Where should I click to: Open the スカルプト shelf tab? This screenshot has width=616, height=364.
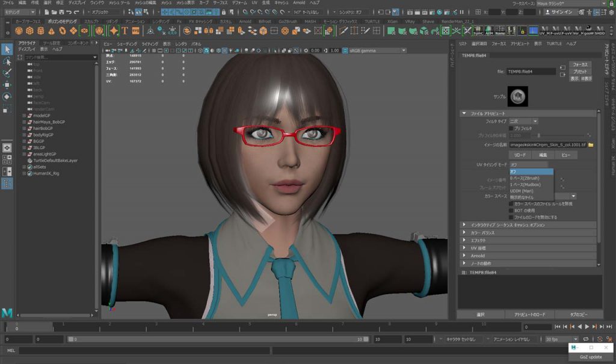coord(91,21)
